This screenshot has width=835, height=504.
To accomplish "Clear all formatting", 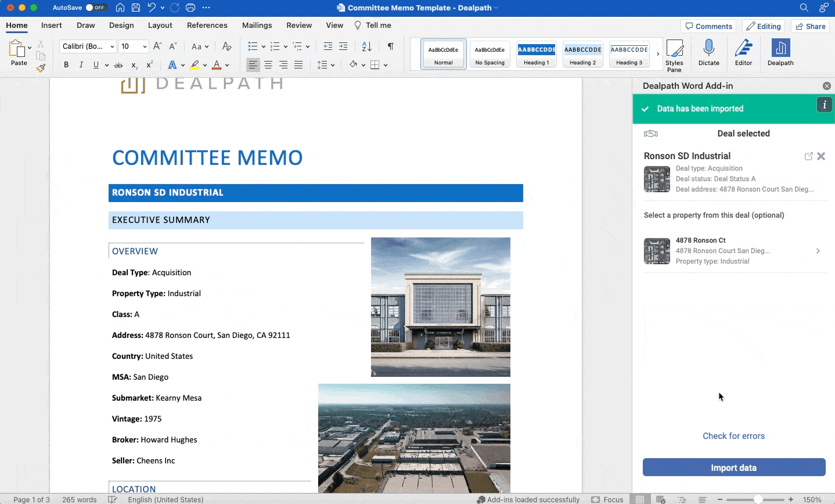I will [x=227, y=46].
